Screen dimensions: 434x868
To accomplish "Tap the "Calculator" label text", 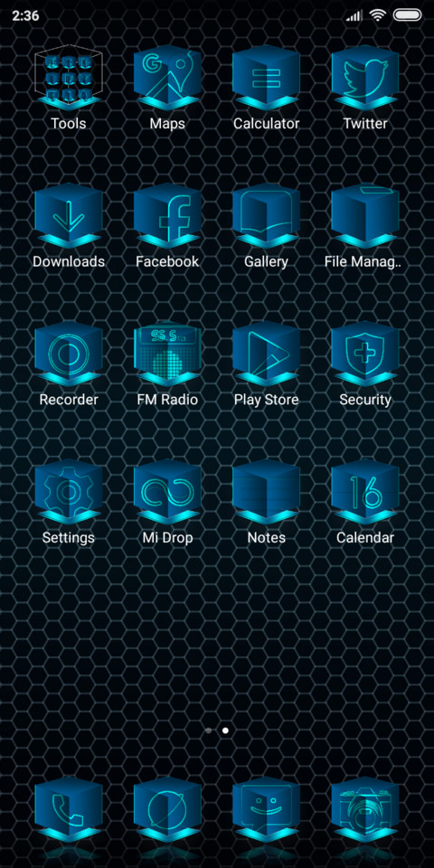I will click(x=266, y=124).
